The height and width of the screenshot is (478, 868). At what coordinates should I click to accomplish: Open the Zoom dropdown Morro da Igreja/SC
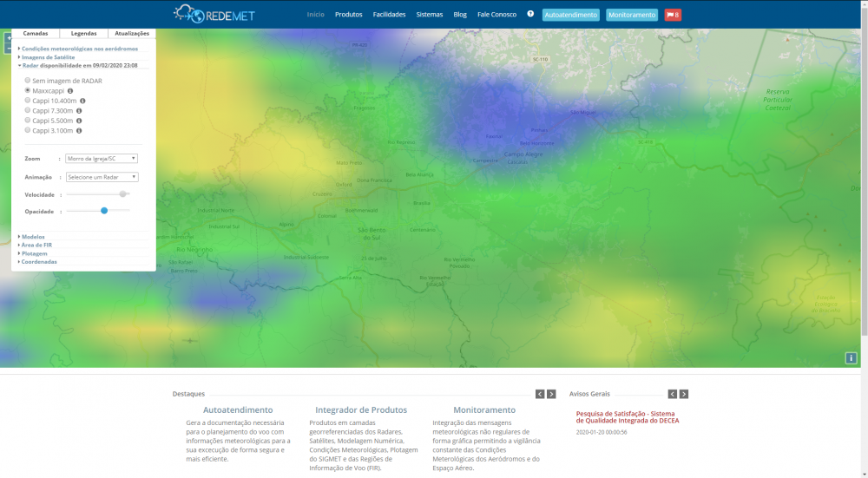(102, 159)
